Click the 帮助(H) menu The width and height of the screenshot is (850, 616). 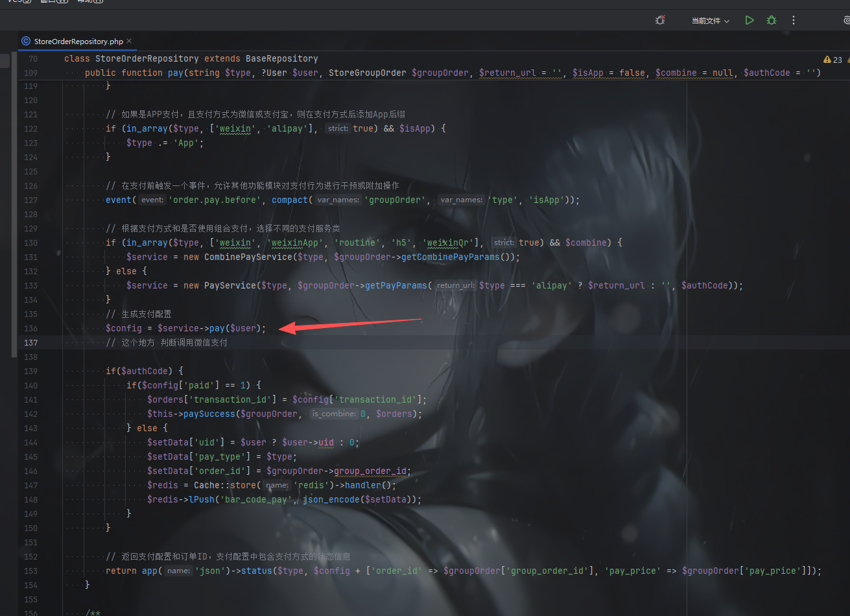[x=89, y=1]
